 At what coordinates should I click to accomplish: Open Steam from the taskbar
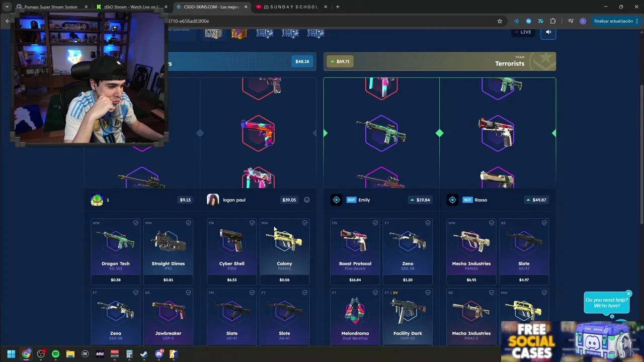(x=144, y=354)
